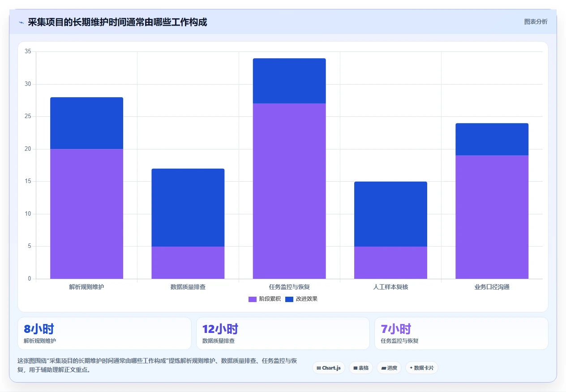Click the purple segment of 数据质量排查 bar
Image resolution: width=566 pixels, height=392 pixels.
(x=188, y=263)
